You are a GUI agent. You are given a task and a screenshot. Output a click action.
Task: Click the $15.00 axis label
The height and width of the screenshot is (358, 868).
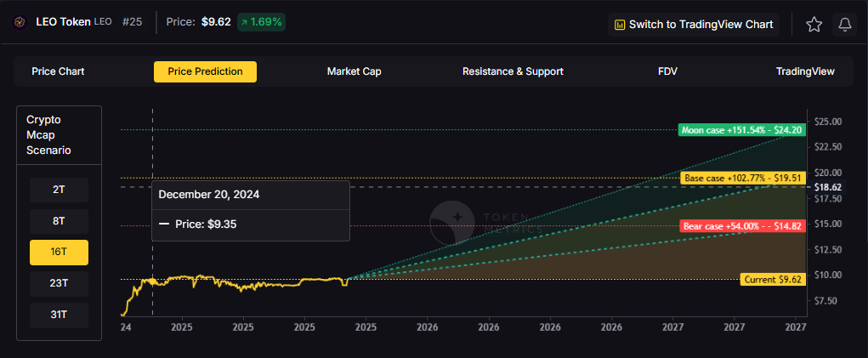[x=828, y=224]
